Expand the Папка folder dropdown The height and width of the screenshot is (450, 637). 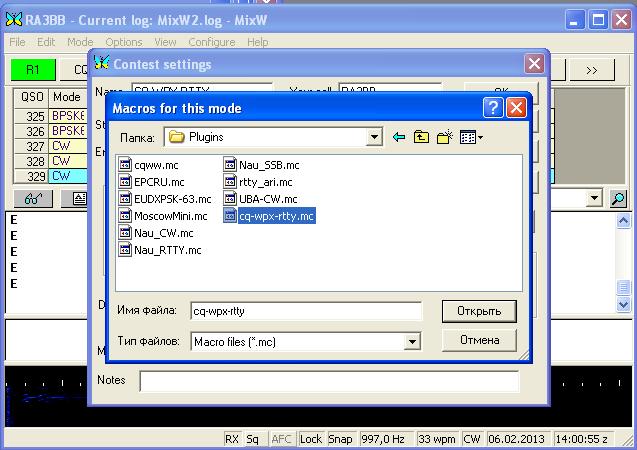pos(375,137)
